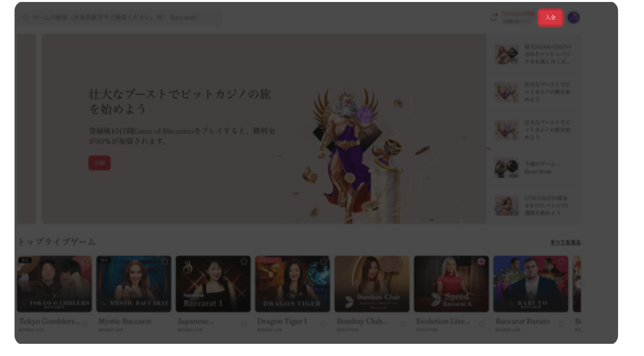Open the user profile avatar
Screen dimensions: 644x356
coord(573,18)
